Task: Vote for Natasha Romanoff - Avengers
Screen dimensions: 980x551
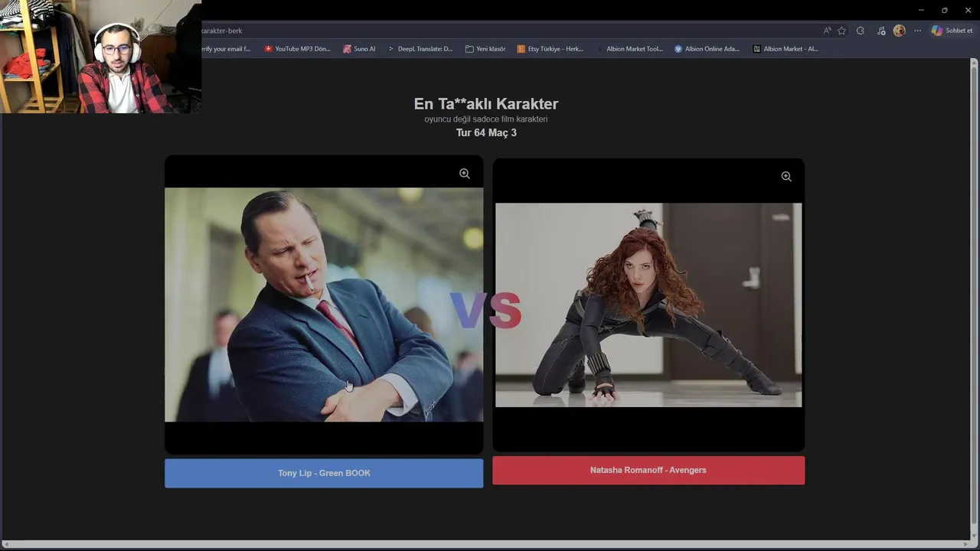Action: (648, 470)
